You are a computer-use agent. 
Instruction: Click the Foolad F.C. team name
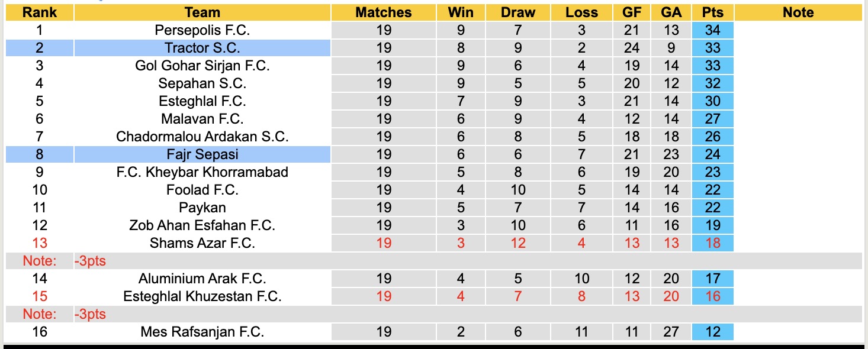click(x=202, y=190)
